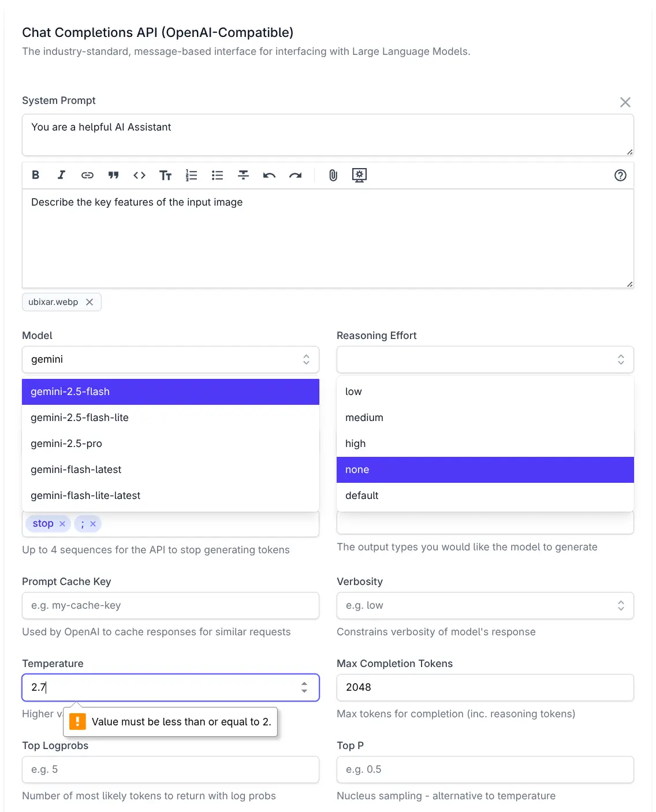The width and height of the screenshot is (656, 812).
Task: Choose 'medium' reasoning effort option
Action: (364, 418)
